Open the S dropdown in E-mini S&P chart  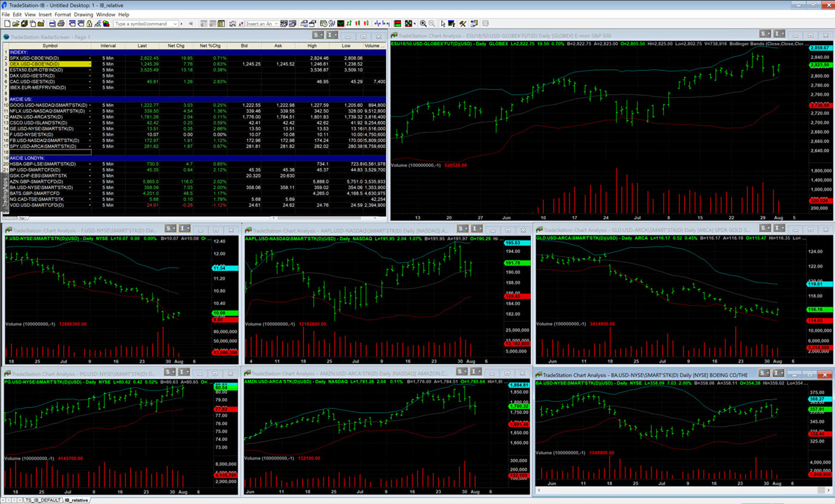tap(765, 35)
